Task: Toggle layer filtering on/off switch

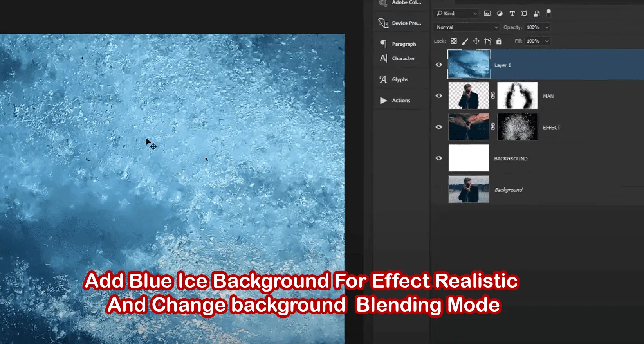Action: (548, 13)
